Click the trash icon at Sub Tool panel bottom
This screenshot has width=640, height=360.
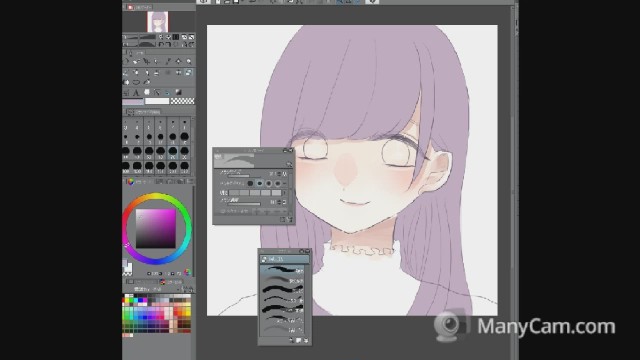tap(306, 340)
